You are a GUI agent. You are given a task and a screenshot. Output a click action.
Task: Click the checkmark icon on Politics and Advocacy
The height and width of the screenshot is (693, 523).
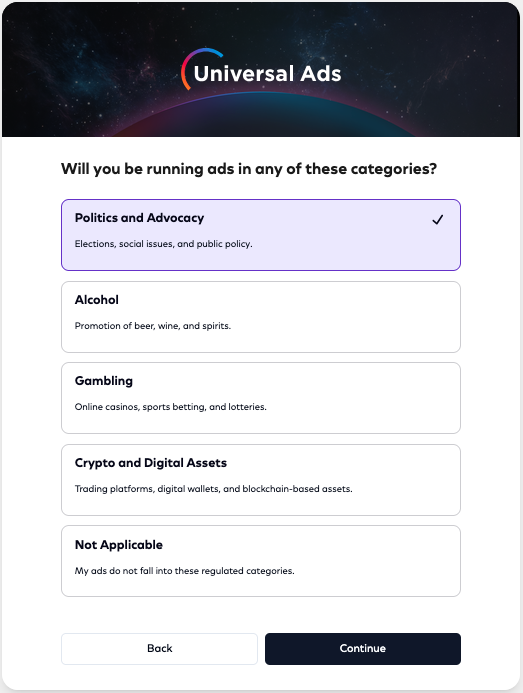click(437, 220)
